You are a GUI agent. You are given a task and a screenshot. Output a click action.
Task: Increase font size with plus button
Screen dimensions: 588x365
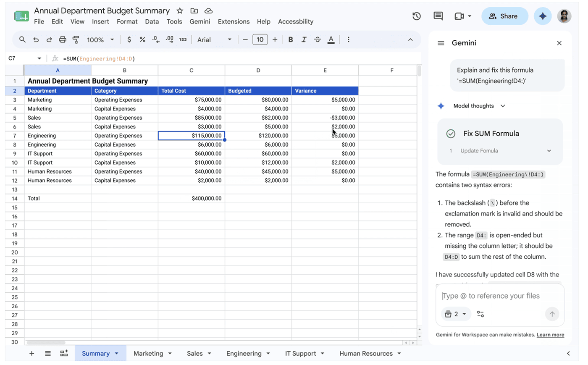pyautogui.click(x=275, y=39)
